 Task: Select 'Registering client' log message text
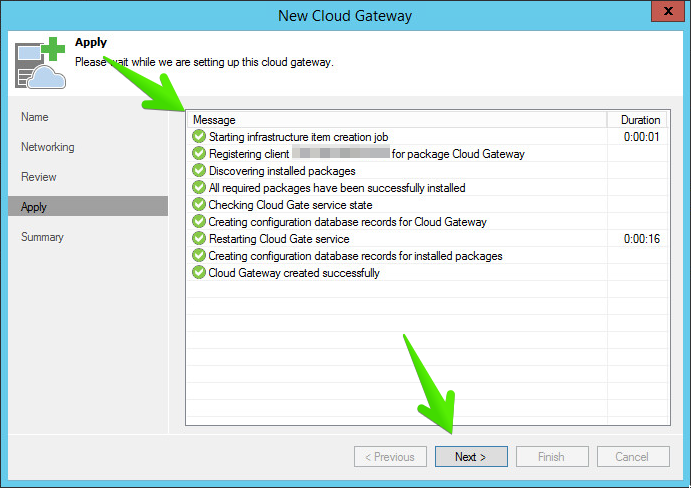[x=367, y=154]
